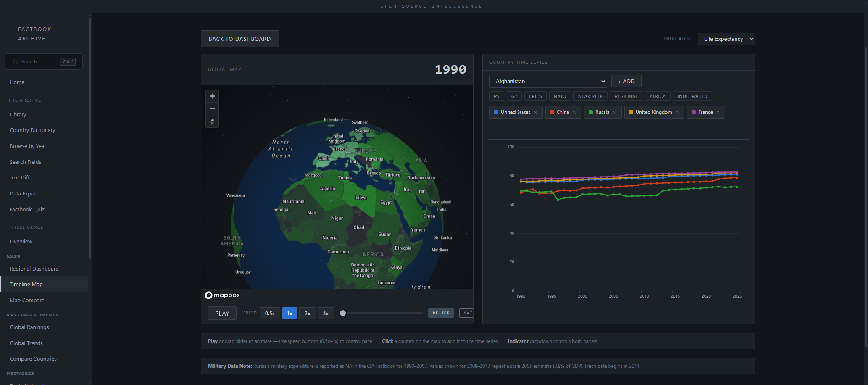Viewport: 868px width, 385px height.
Task: Set playback speed to 2x
Action: click(308, 314)
